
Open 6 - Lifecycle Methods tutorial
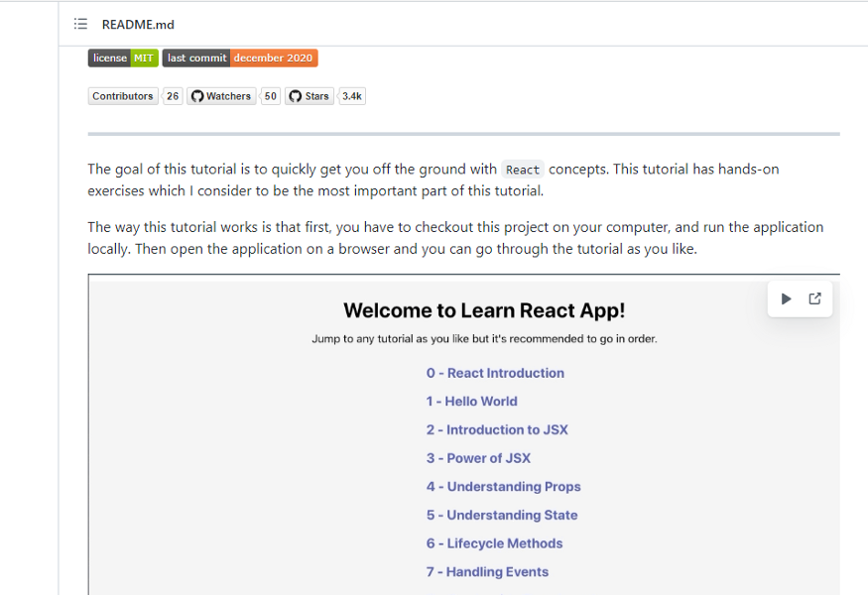(x=494, y=543)
